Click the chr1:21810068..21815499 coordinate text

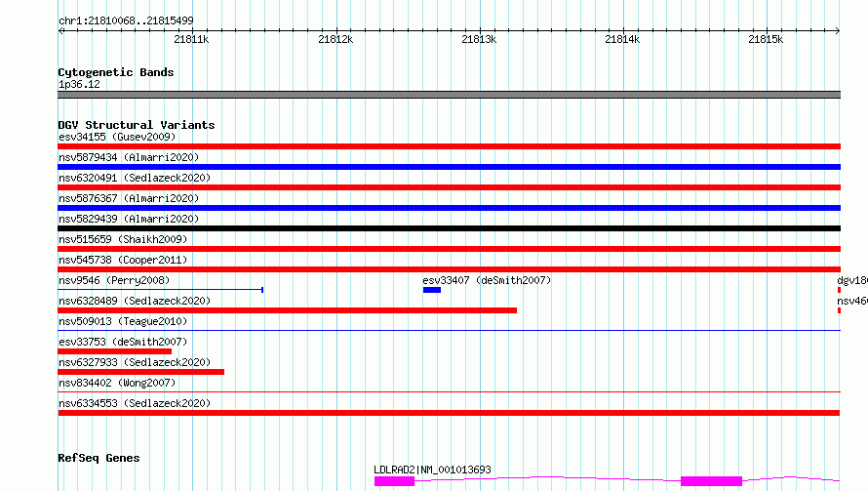point(126,21)
